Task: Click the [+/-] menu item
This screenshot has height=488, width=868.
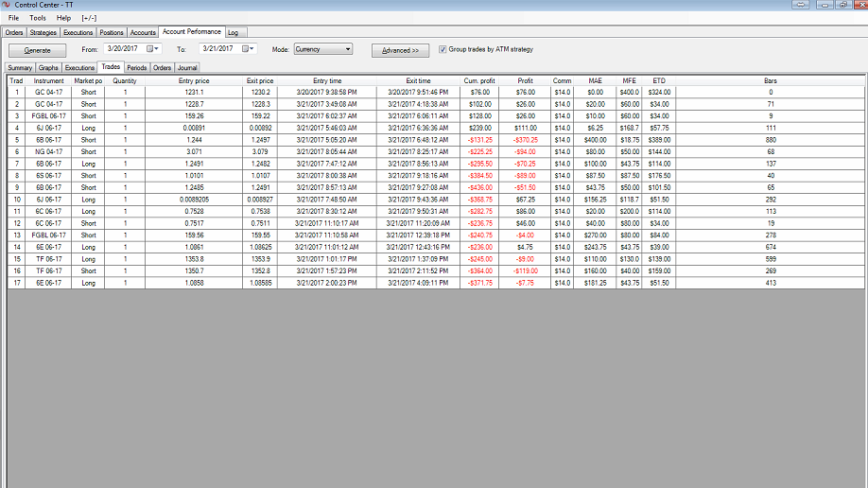Action: tap(89, 18)
